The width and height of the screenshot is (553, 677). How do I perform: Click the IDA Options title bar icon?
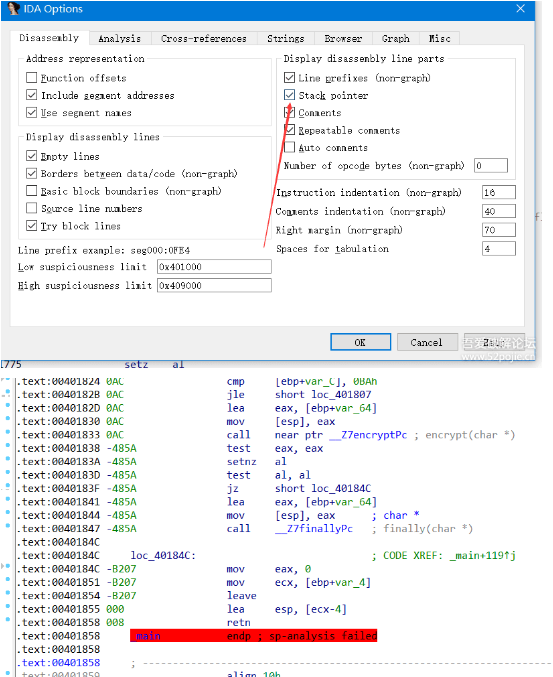point(13,9)
